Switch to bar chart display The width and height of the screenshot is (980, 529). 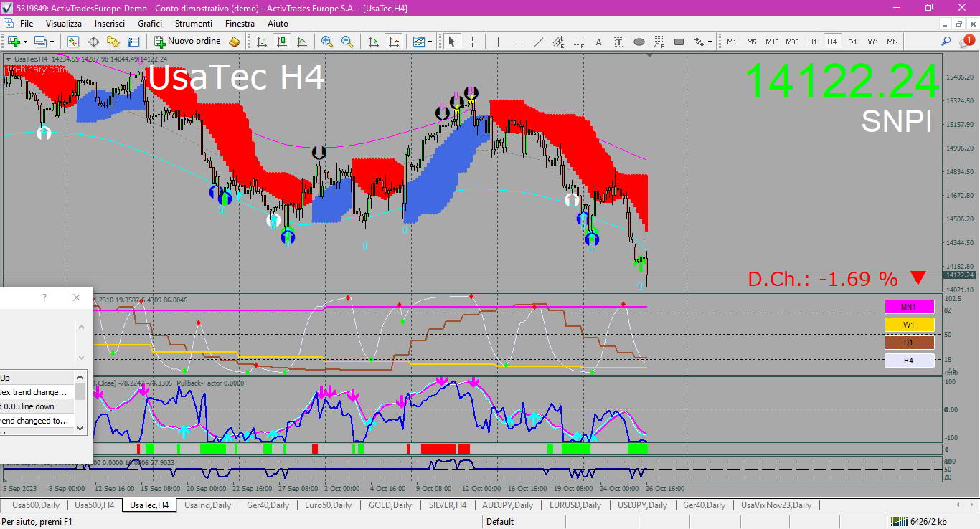(x=262, y=42)
